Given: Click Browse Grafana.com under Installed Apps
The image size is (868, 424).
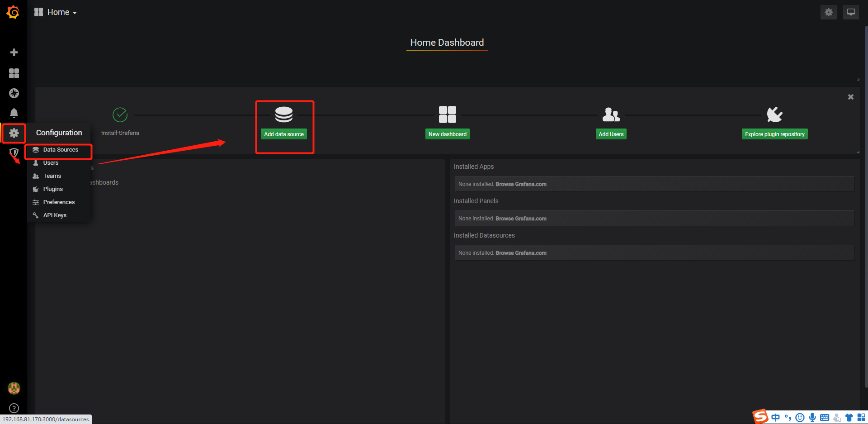Looking at the screenshot, I should 521,184.
